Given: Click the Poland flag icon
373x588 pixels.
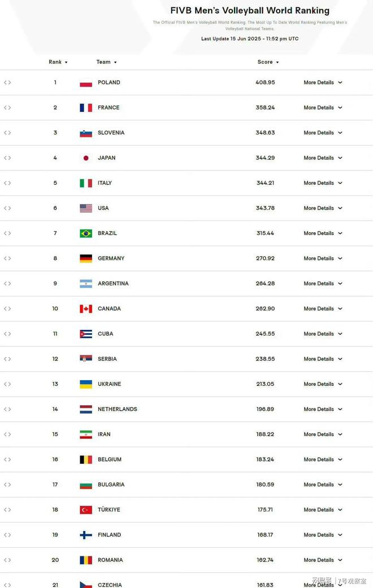Looking at the screenshot, I should (86, 83).
